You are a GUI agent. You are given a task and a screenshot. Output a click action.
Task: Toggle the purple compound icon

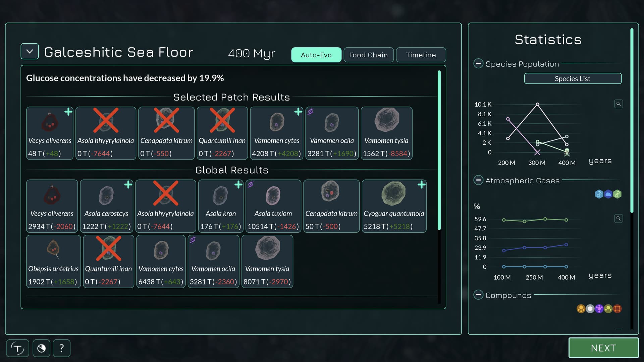599,309
